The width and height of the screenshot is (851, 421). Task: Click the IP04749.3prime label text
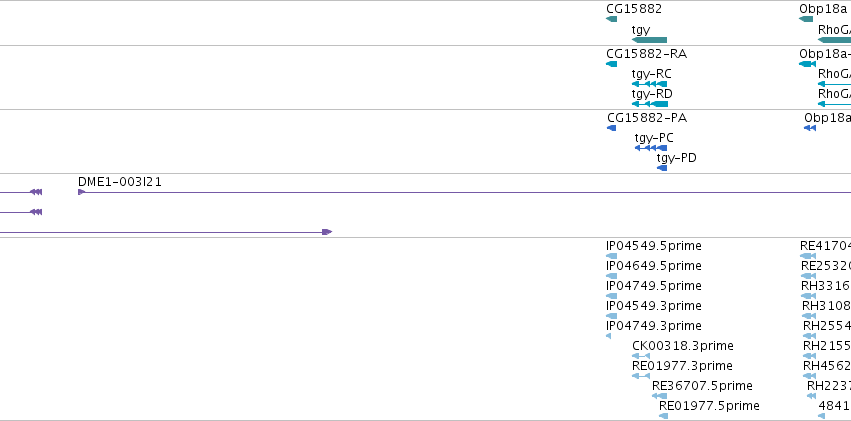(654, 327)
